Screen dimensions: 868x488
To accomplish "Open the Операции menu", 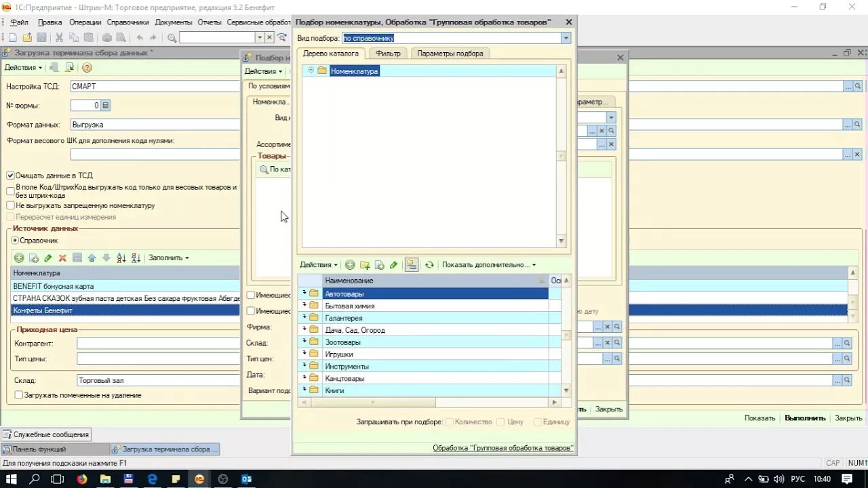I will click(x=85, y=22).
